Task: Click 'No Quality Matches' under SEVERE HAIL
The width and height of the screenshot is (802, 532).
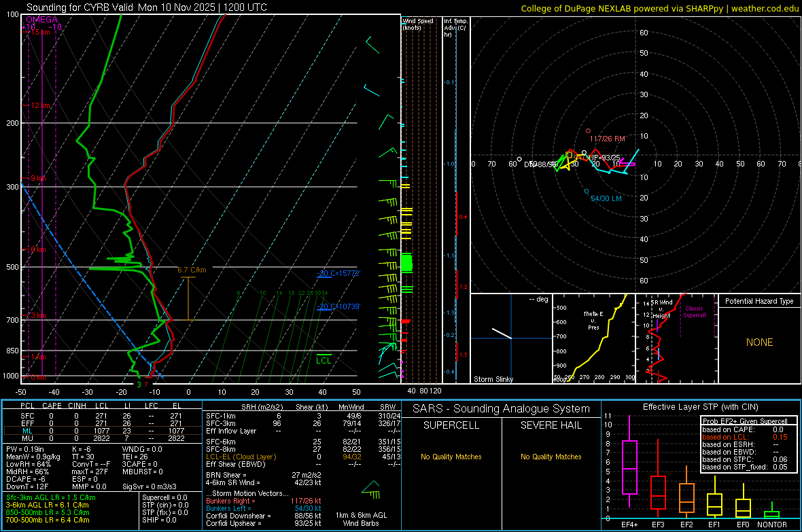Action: pyautogui.click(x=551, y=457)
